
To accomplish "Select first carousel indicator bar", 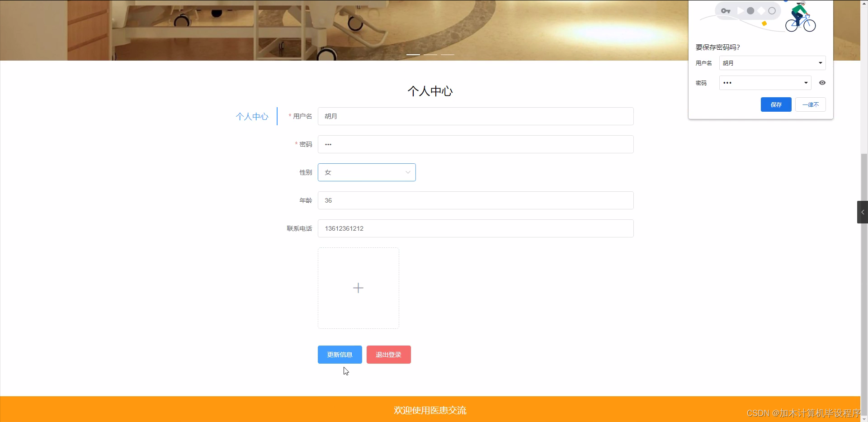I will (x=413, y=55).
